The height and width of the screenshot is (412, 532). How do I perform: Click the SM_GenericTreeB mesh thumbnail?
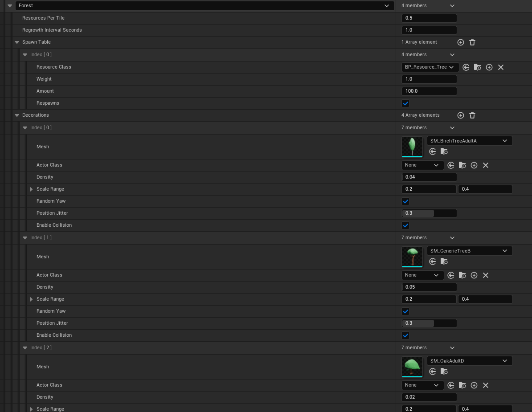pyautogui.click(x=412, y=257)
